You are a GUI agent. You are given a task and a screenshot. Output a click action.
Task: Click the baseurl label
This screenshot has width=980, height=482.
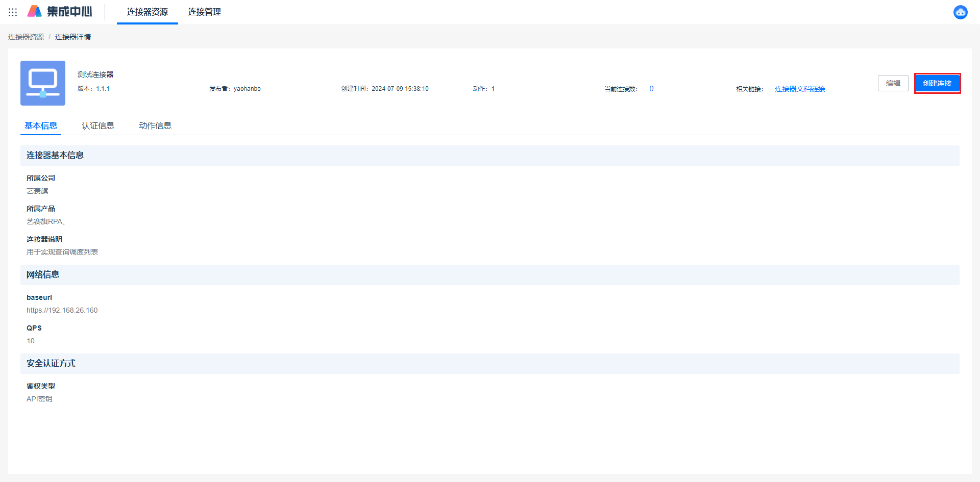[x=39, y=297]
